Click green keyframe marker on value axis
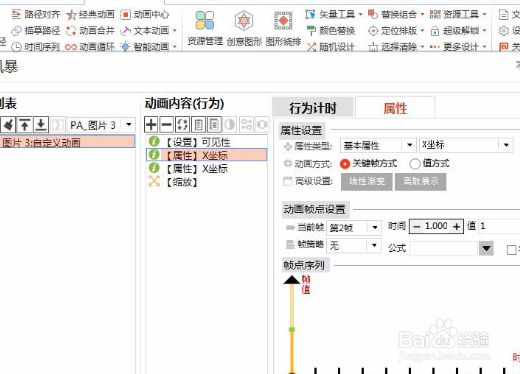This screenshot has height=374, width=520. click(292, 330)
